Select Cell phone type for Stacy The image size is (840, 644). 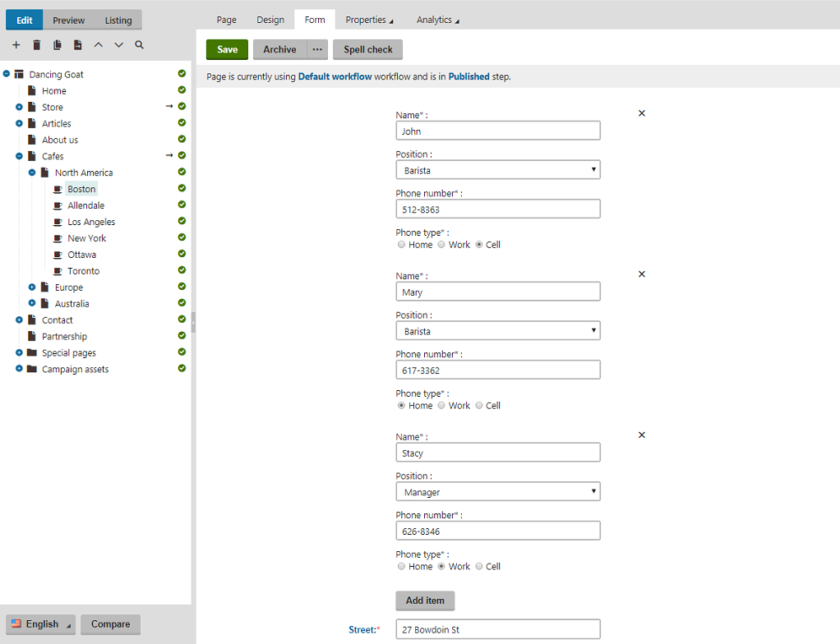(479, 567)
